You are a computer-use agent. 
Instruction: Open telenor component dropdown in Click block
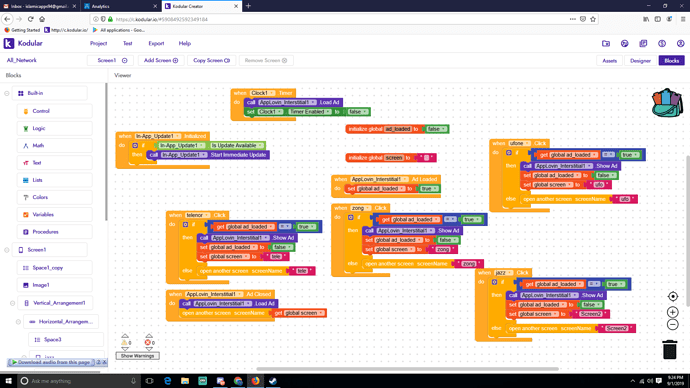(x=197, y=215)
